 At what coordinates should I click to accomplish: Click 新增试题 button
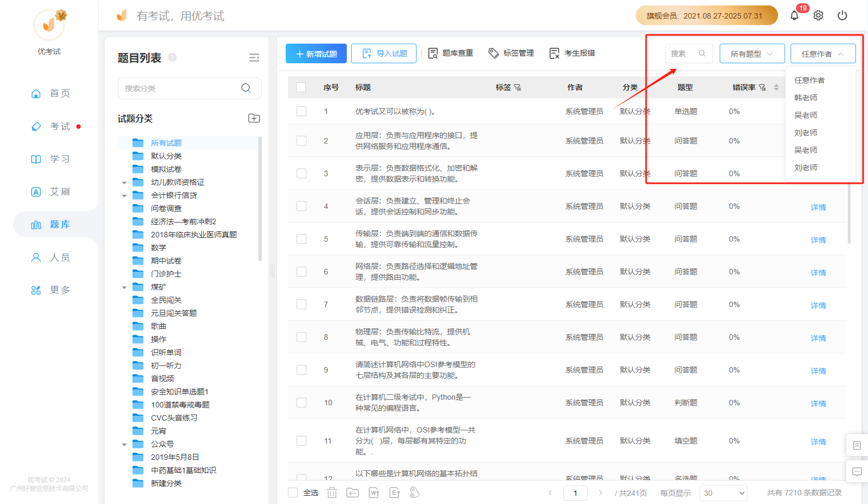click(x=316, y=53)
